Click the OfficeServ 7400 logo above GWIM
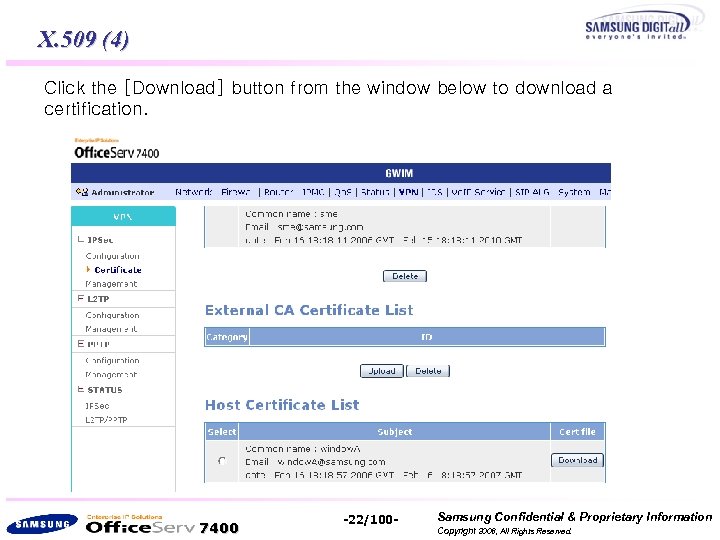720x540 pixels. click(117, 149)
